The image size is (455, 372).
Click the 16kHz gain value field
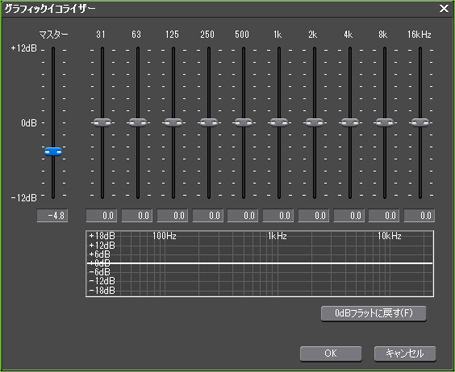tap(419, 216)
